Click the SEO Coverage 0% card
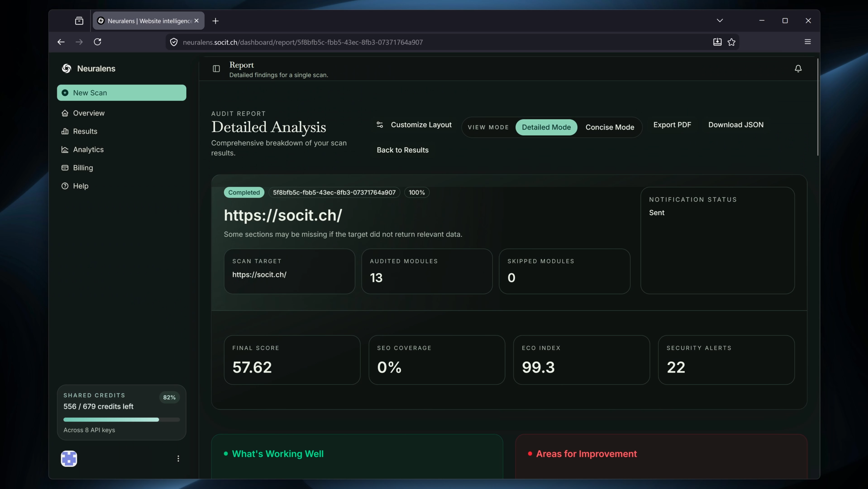The width and height of the screenshot is (868, 489). (x=437, y=360)
